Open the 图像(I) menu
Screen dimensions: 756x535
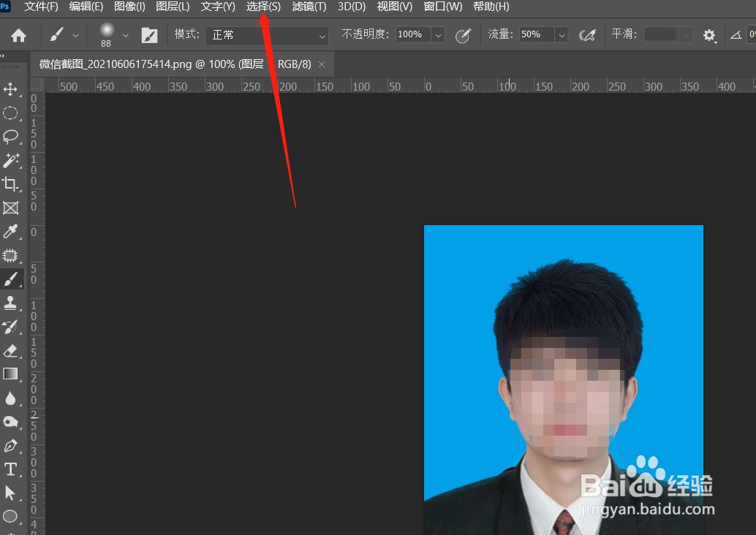coord(129,7)
